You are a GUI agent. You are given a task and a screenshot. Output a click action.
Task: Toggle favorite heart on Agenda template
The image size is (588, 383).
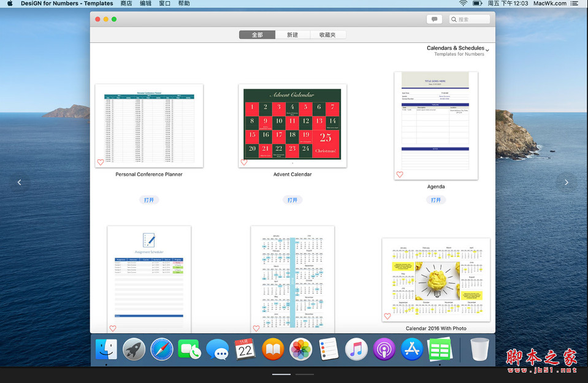click(400, 175)
